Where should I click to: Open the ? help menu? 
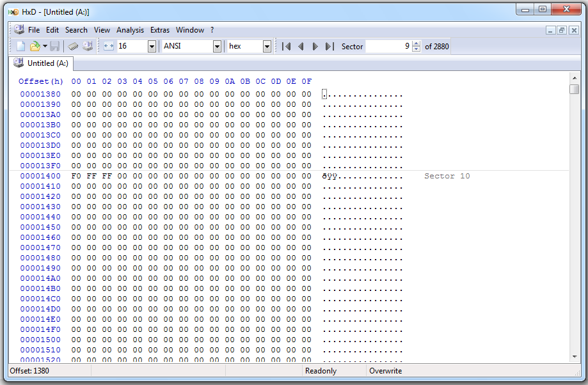click(212, 30)
